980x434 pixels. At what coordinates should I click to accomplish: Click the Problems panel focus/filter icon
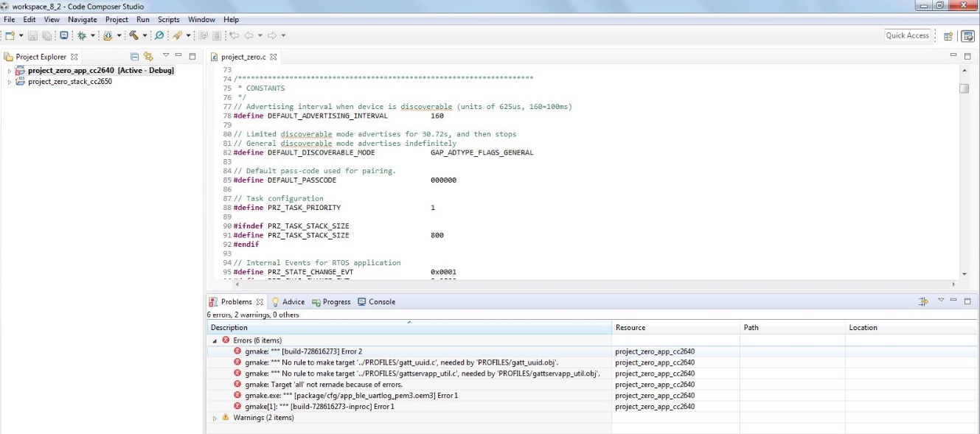[923, 301]
